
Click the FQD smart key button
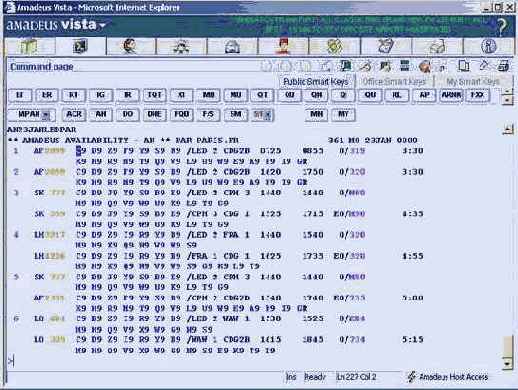182,114
